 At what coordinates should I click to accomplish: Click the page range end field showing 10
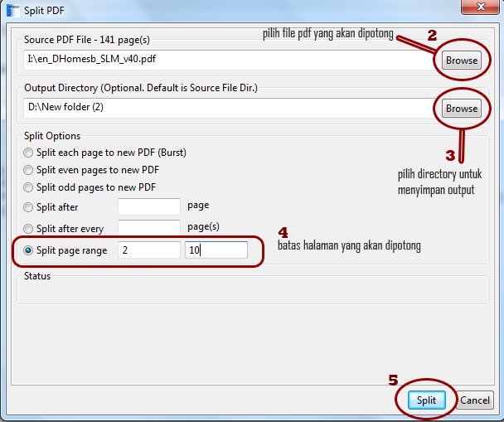pyautogui.click(x=216, y=250)
